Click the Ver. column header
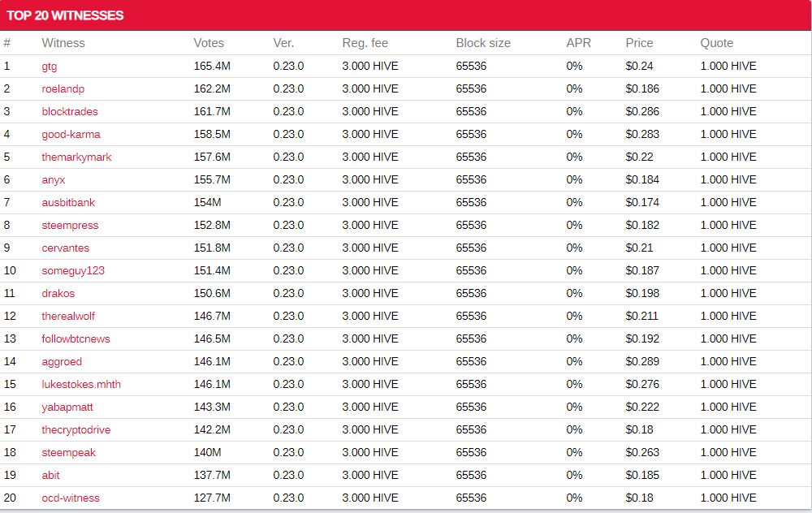 pos(283,44)
